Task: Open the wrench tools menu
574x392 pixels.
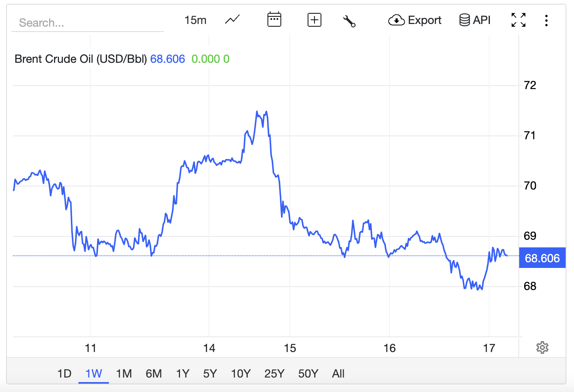Action: coord(349,21)
